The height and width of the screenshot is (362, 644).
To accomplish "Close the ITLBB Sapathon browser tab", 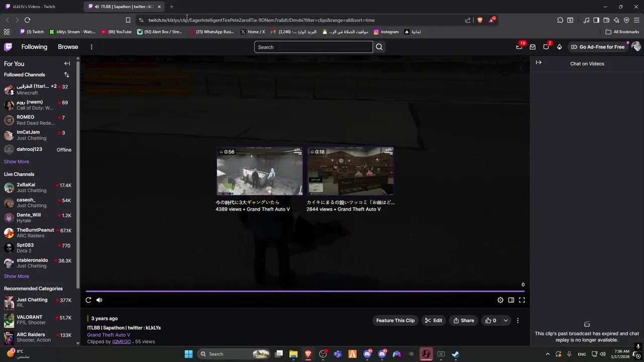I will (x=159, y=7).
